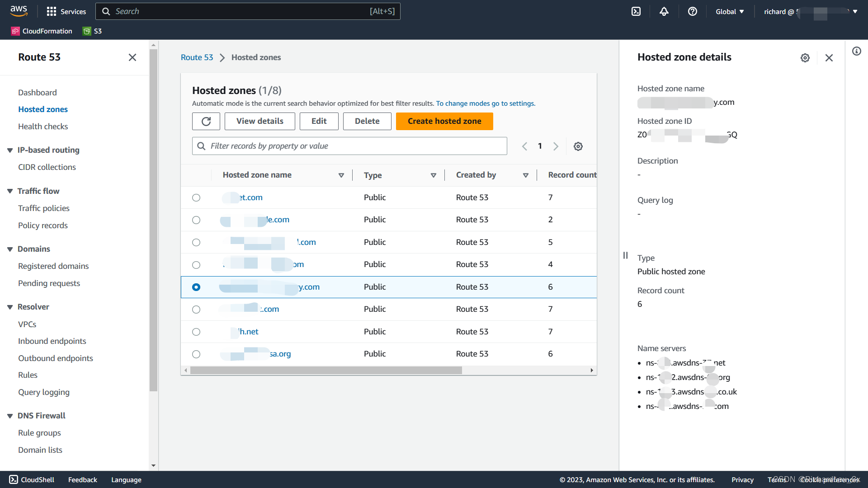Click the Route 53 breadcrumb link
The width and height of the screenshot is (868, 488).
click(x=197, y=57)
